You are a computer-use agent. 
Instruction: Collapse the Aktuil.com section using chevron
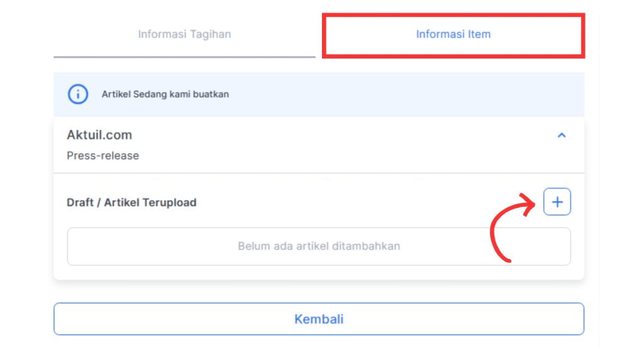coord(562,135)
